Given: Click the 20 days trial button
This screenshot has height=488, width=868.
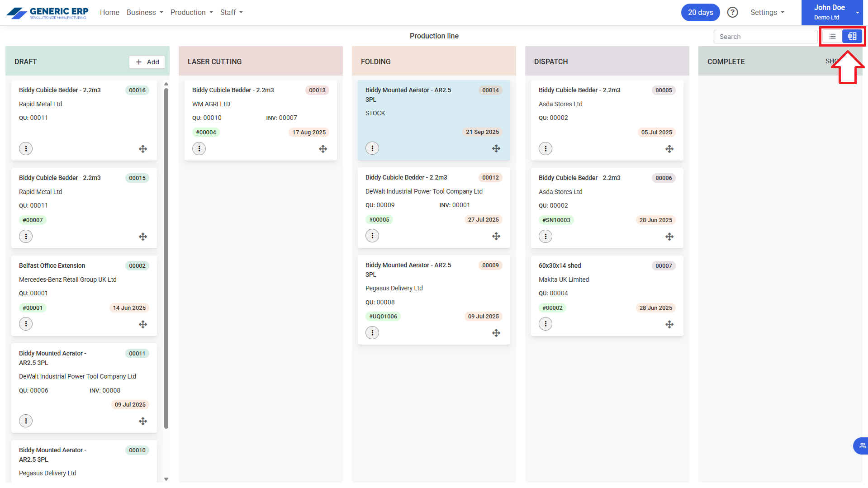Looking at the screenshot, I should [x=700, y=12].
